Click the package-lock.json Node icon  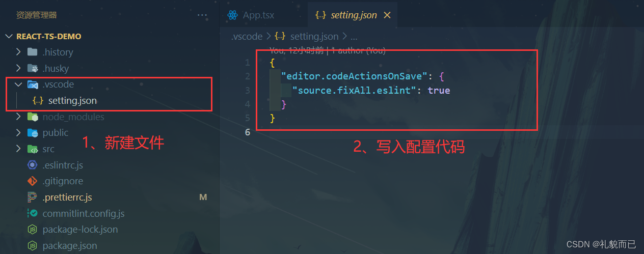[x=33, y=230]
